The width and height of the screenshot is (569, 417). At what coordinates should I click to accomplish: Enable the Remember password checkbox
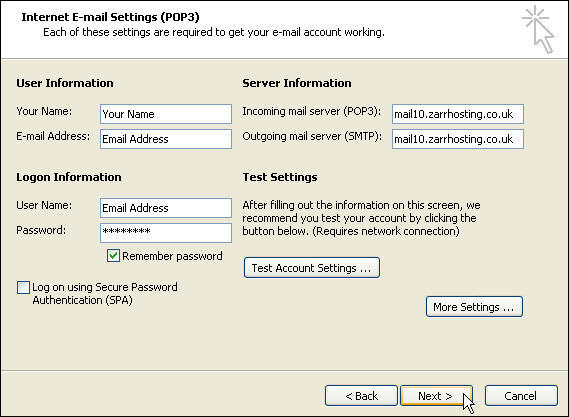click(x=113, y=255)
